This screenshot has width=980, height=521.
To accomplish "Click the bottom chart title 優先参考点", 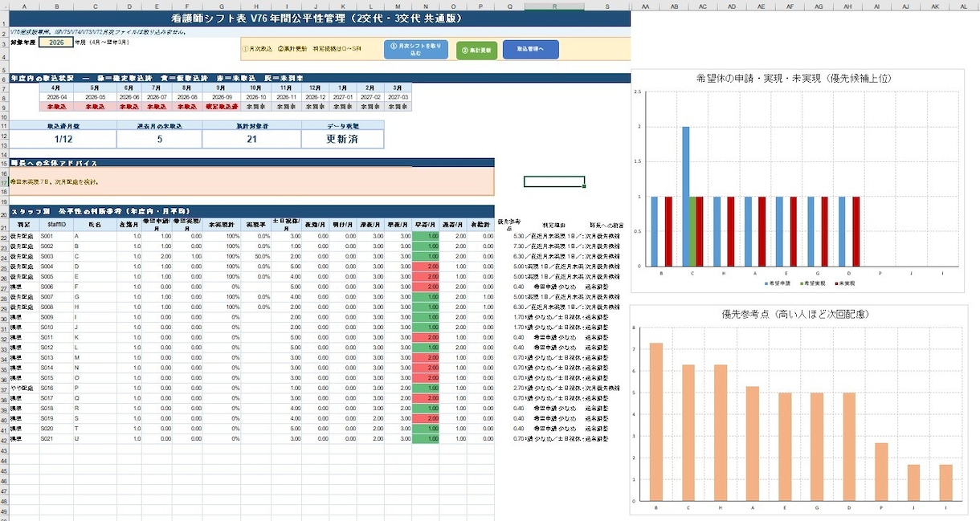I will [x=794, y=314].
